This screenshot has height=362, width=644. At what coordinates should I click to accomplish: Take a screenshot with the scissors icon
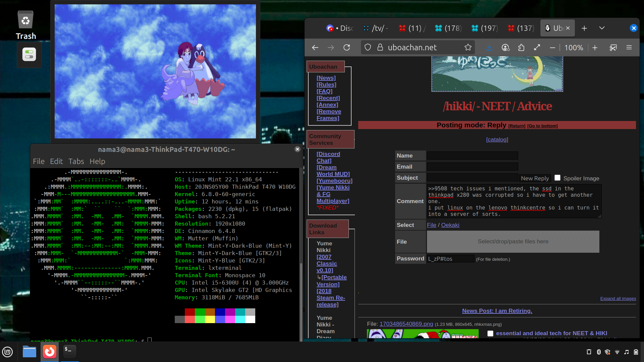point(613,48)
